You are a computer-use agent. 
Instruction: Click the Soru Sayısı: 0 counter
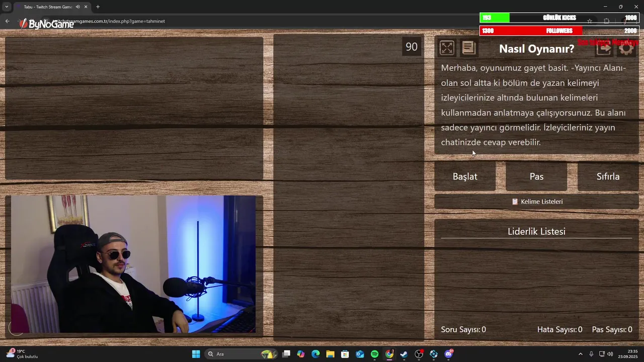click(463, 330)
